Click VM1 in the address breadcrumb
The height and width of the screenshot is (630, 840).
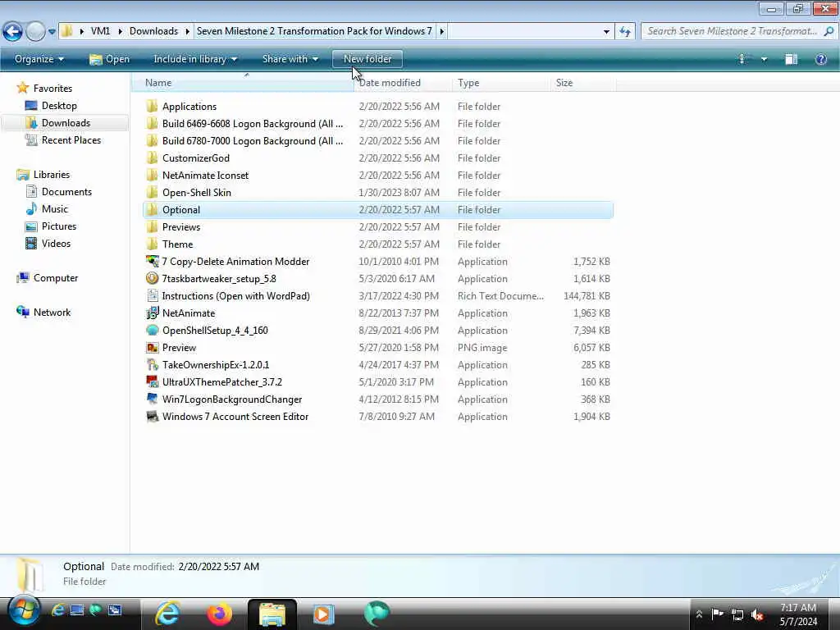point(100,31)
